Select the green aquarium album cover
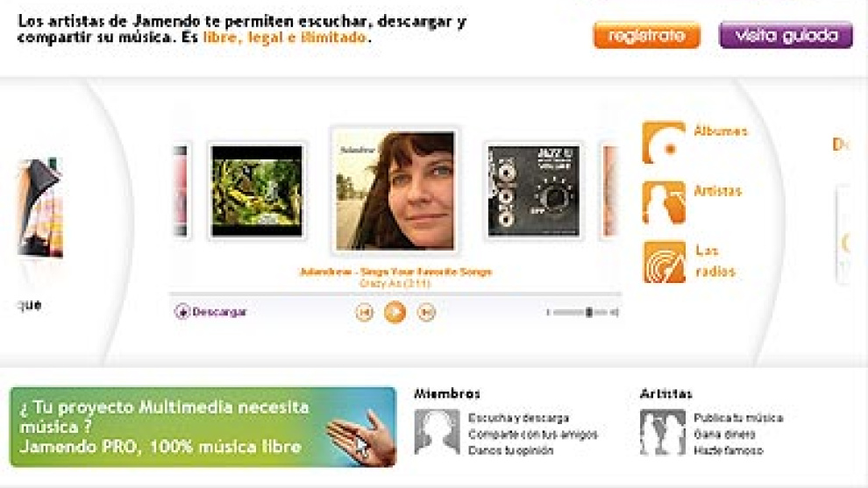 click(258, 191)
